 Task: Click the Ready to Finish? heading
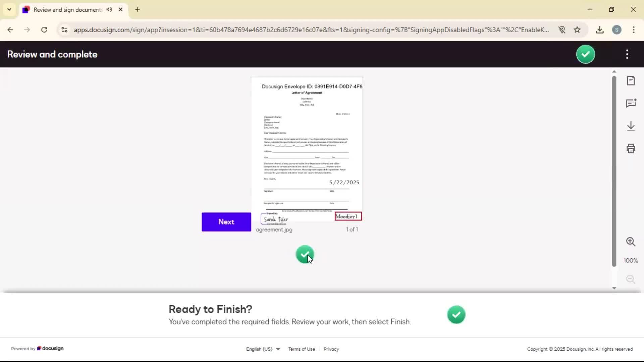click(210, 309)
